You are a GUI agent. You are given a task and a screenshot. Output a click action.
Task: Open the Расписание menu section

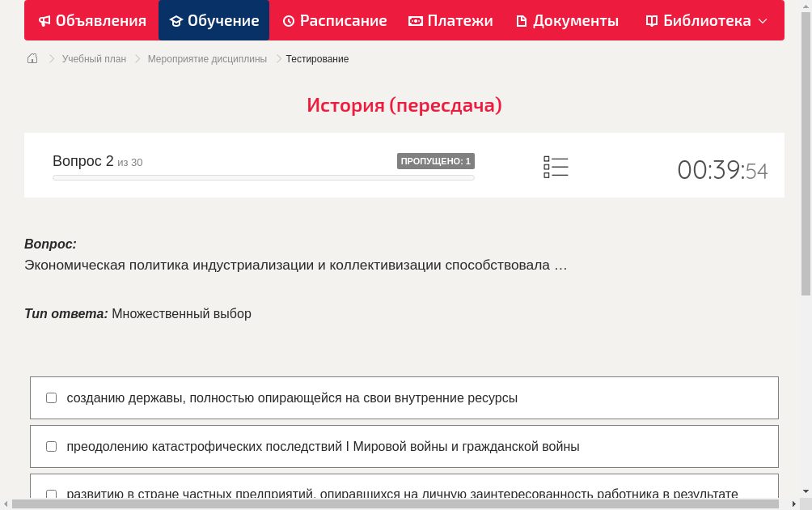334,20
